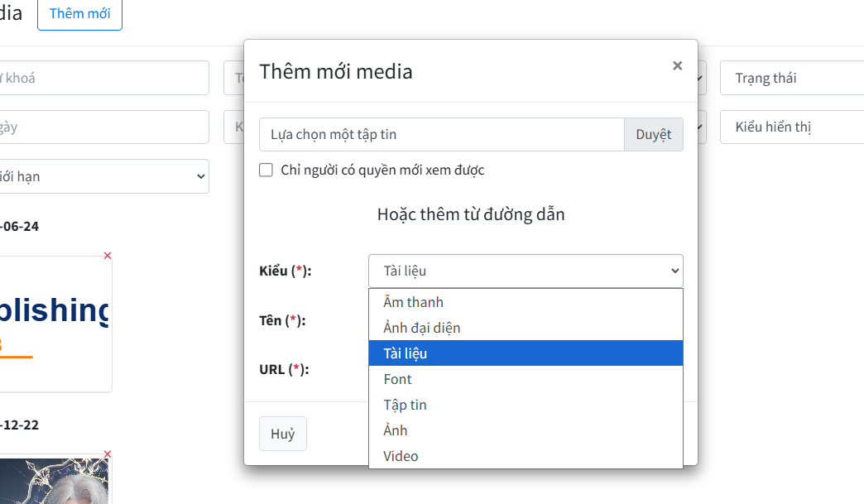Click the Tên (*) label
This screenshot has height=504, width=864.
pos(283,320)
